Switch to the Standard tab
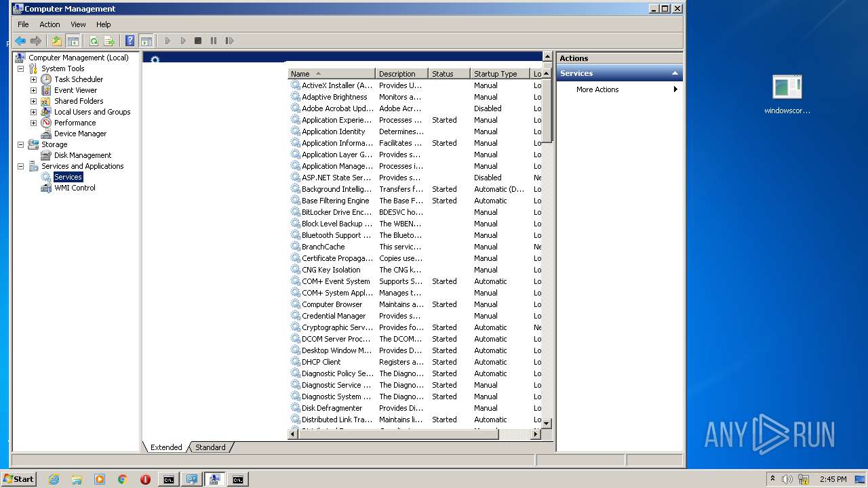This screenshot has height=488, width=868. click(x=210, y=447)
